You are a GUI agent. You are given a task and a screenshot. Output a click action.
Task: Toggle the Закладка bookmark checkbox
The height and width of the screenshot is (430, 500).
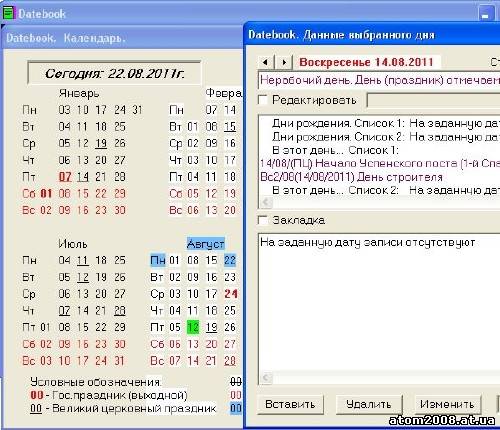pos(263,220)
